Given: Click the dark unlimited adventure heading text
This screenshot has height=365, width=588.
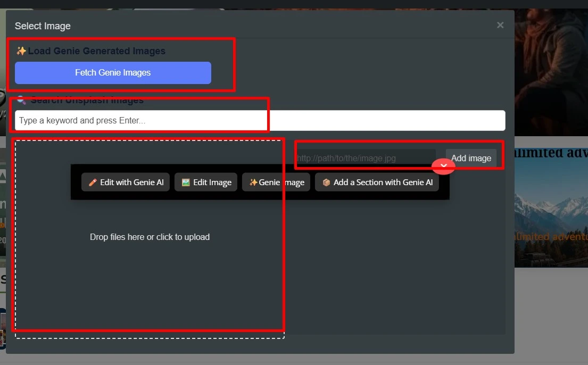Looking at the screenshot, I should coord(551,153).
